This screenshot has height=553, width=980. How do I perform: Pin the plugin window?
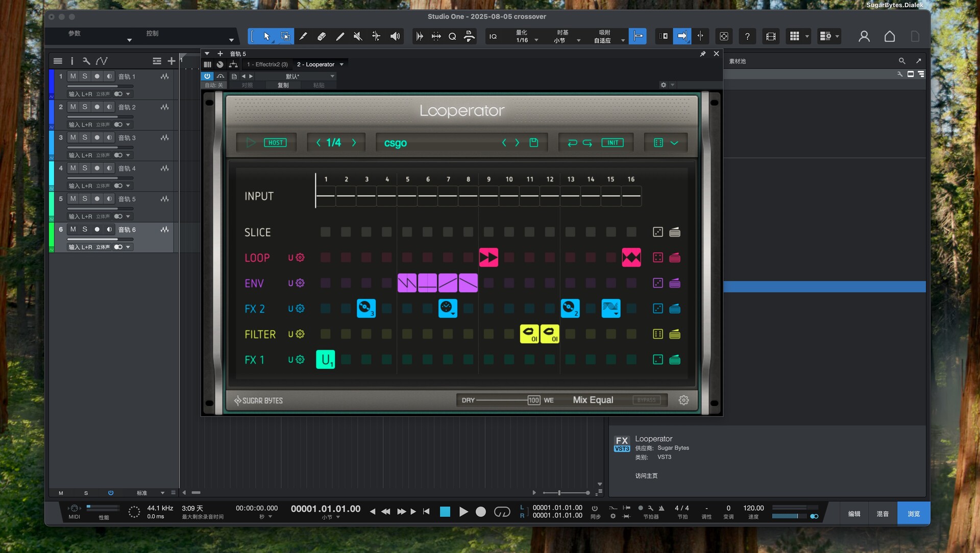[703, 54]
